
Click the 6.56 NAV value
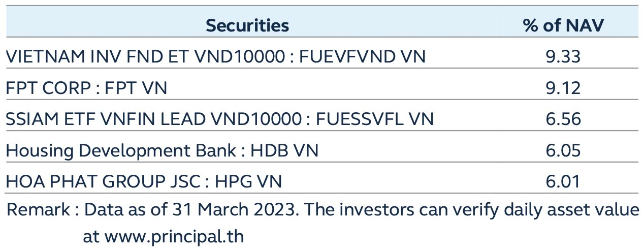(562, 120)
